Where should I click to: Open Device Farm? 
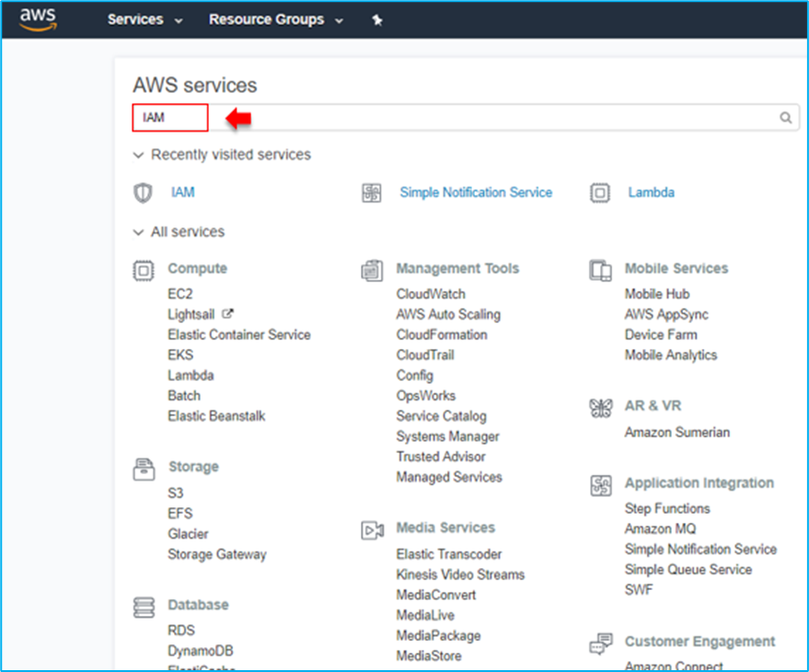661,334
